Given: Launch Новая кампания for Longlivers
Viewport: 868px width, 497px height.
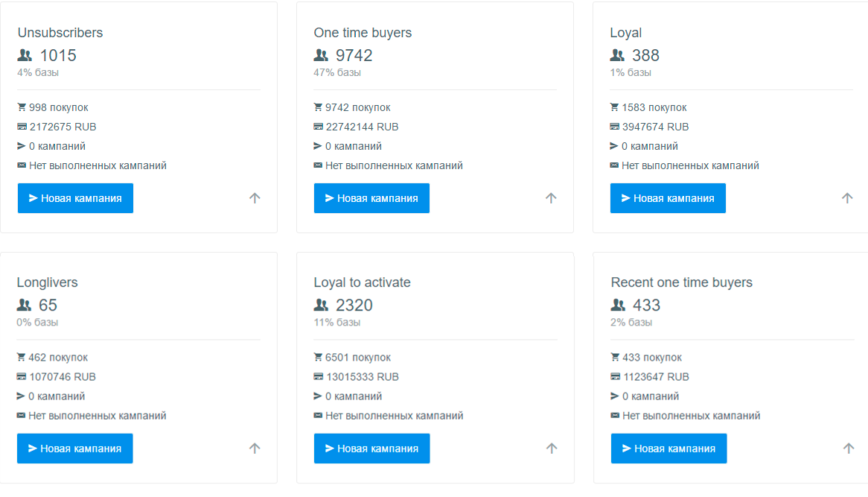Looking at the screenshot, I should click(x=74, y=449).
